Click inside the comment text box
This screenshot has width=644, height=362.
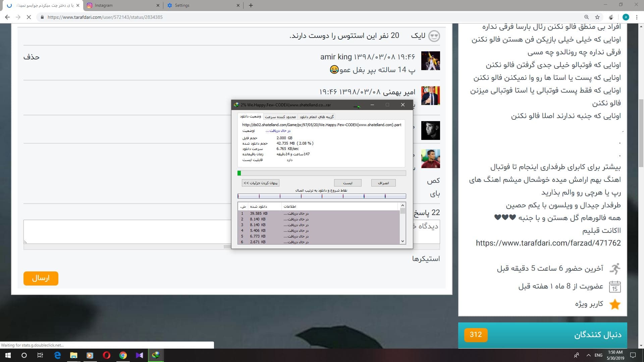coord(231,231)
